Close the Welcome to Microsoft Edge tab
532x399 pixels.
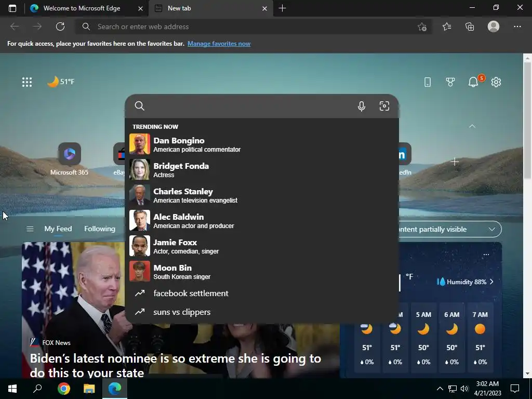coord(140,8)
